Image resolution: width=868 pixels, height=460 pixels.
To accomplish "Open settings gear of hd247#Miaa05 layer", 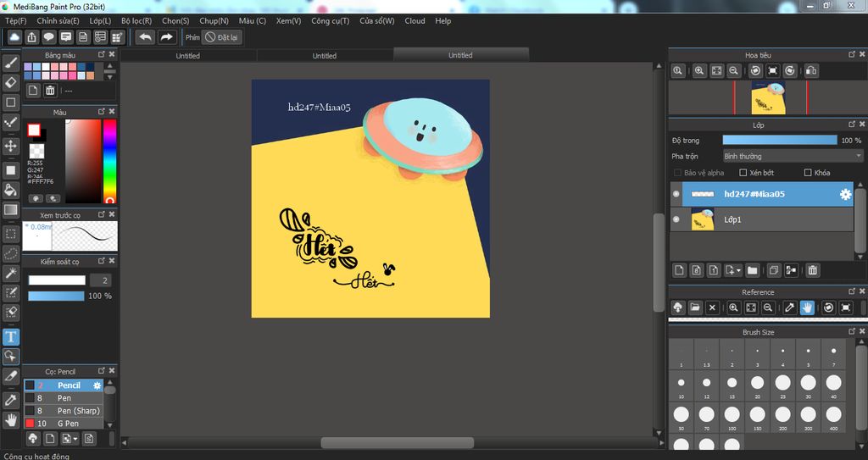I will pyautogui.click(x=845, y=194).
